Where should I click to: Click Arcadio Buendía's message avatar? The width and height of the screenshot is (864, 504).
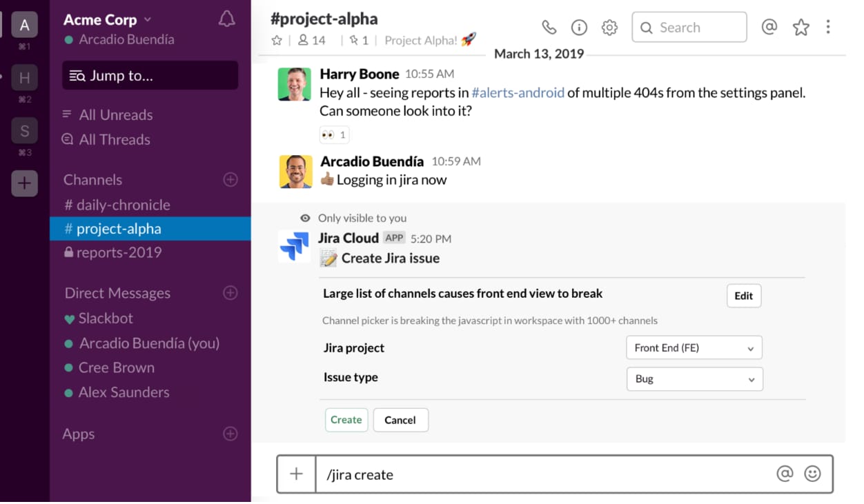tap(295, 172)
